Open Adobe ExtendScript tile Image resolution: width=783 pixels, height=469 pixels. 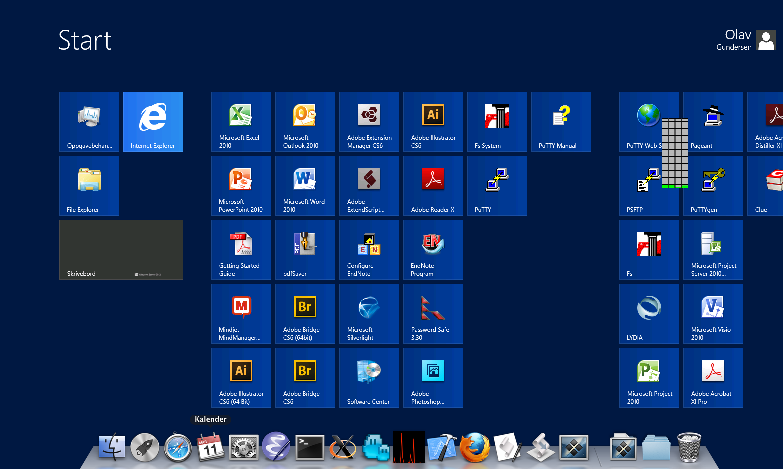click(x=369, y=185)
